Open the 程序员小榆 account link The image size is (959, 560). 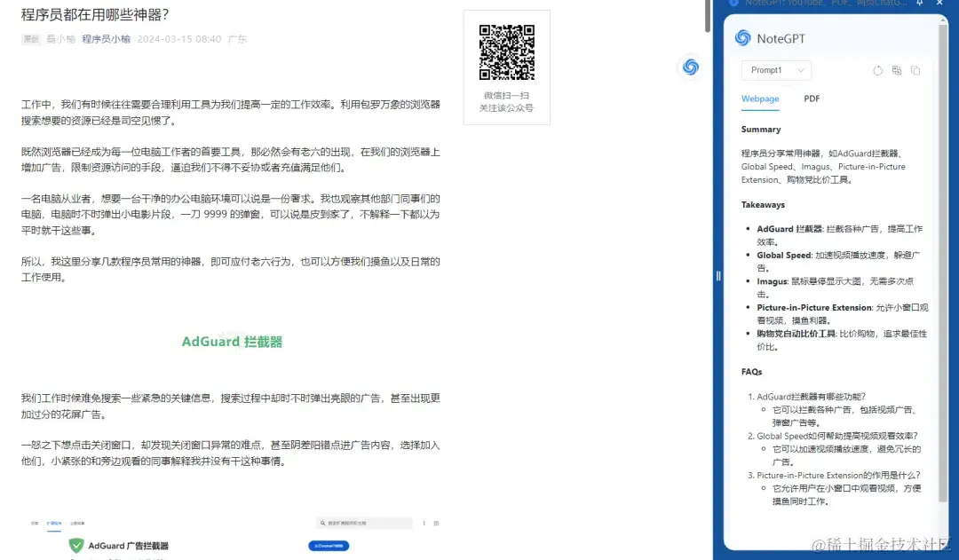(x=106, y=39)
